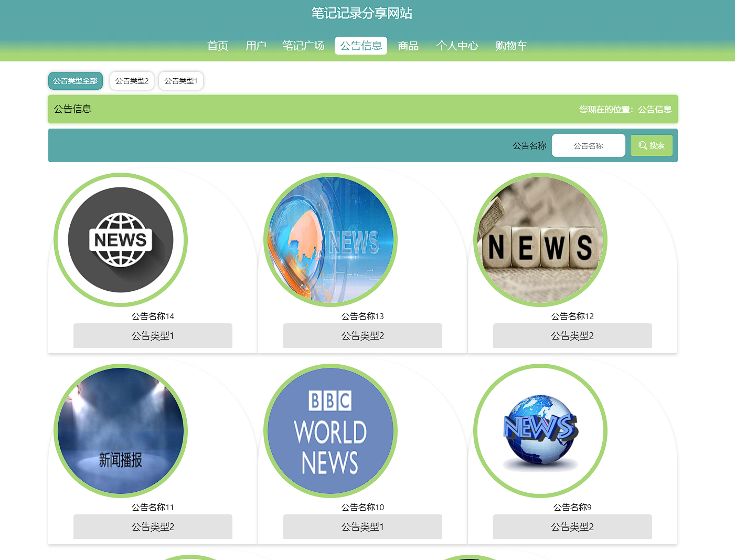This screenshot has width=735, height=560.
Task: Open the 商品 menu item
Action: pos(408,46)
